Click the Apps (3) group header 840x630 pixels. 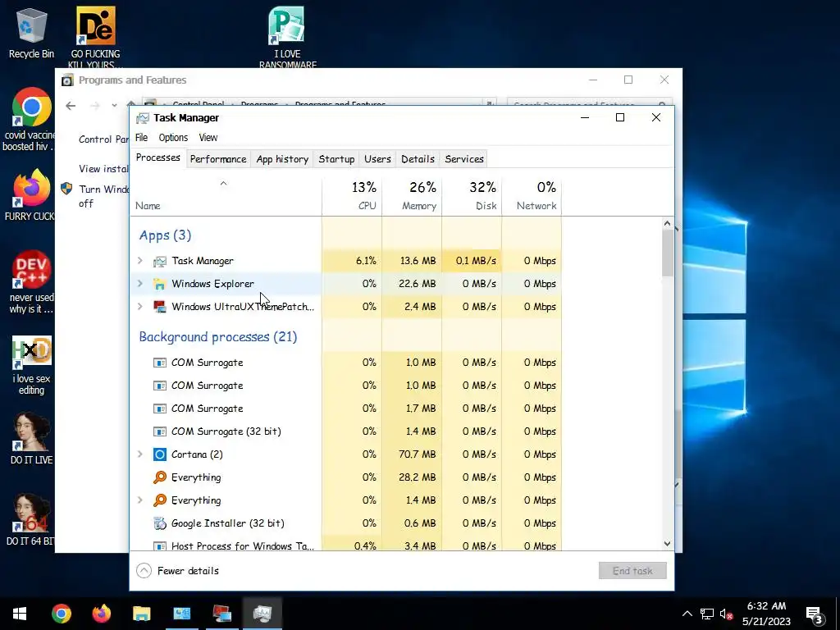[x=165, y=235]
